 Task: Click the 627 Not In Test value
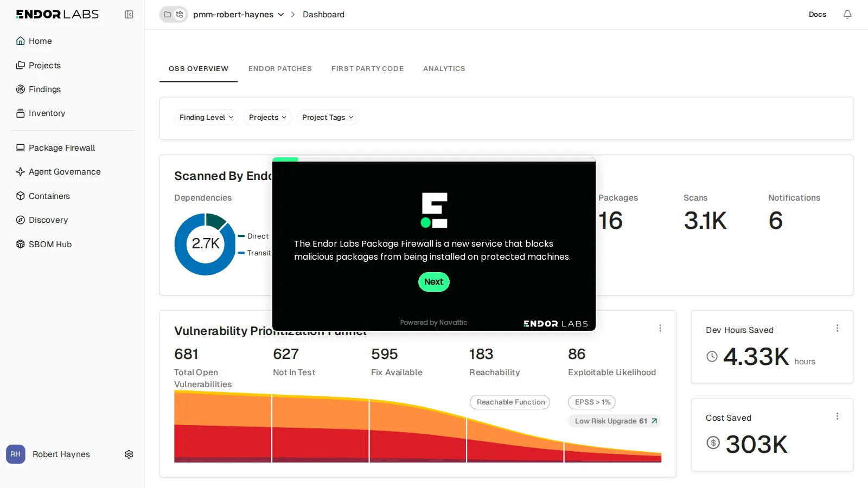point(286,354)
